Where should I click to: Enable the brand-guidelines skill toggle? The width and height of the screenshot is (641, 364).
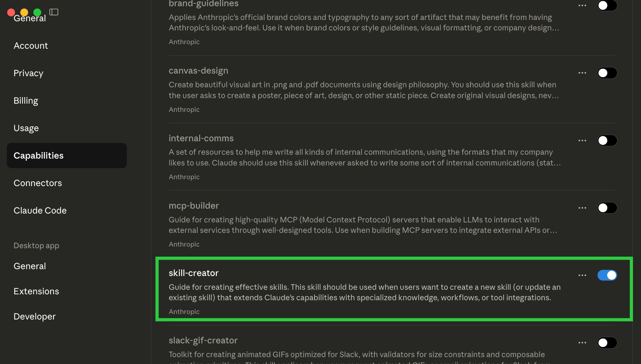pos(607,6)
